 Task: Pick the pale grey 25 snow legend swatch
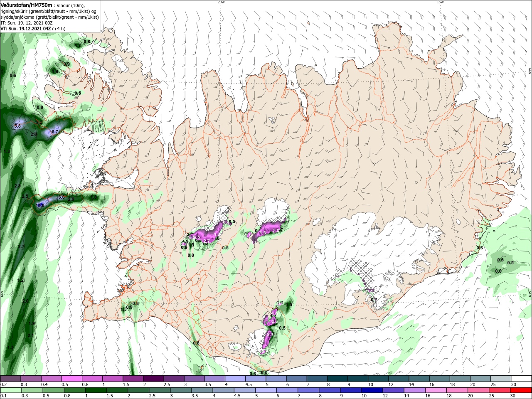coord(501,379)
